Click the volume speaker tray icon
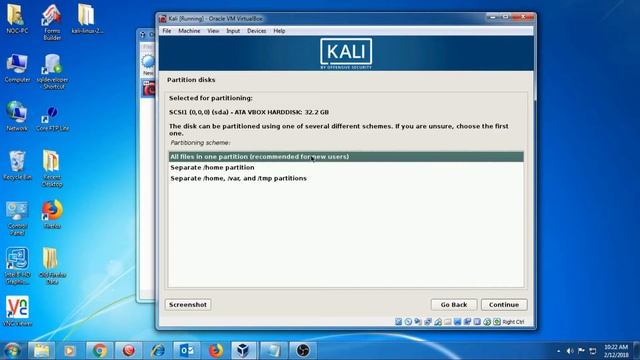The image size is (640, 360). [570, 351]
